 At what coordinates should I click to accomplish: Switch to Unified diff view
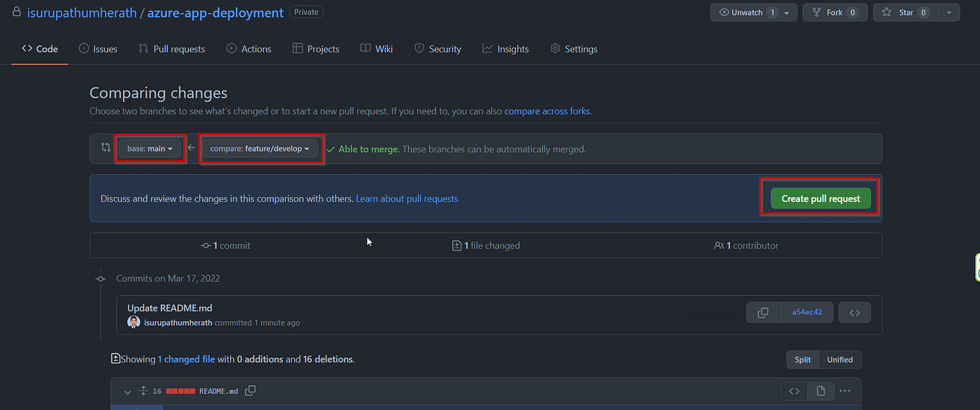[x=840, y=359]
